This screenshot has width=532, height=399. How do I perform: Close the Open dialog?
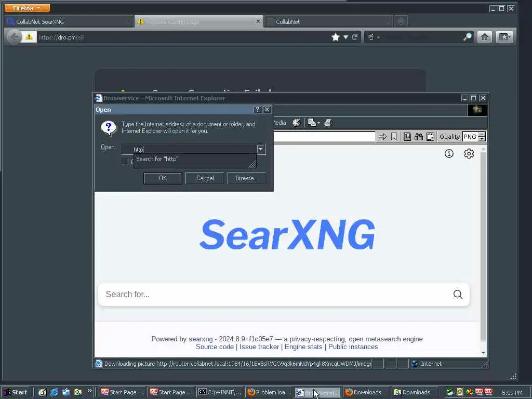267,109
